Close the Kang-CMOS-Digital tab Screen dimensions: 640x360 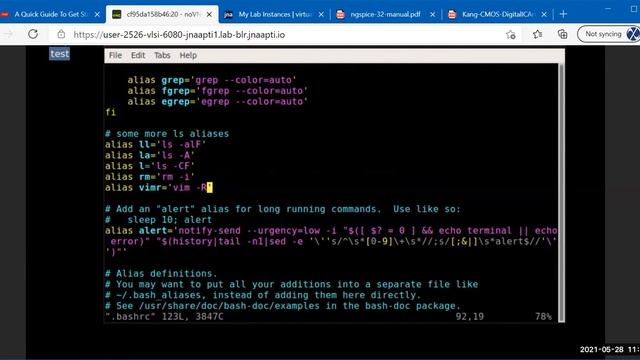click(x=544, y=14)
